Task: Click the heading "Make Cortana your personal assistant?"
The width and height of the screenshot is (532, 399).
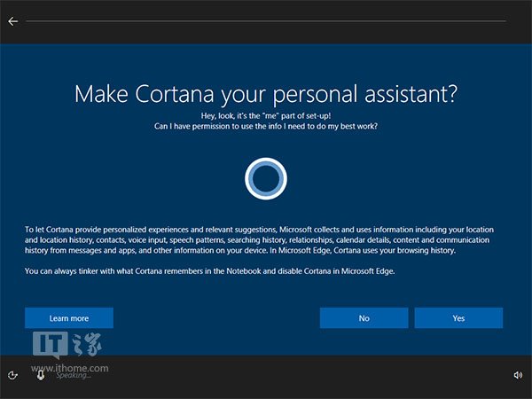Action: (x=266, y=94)
